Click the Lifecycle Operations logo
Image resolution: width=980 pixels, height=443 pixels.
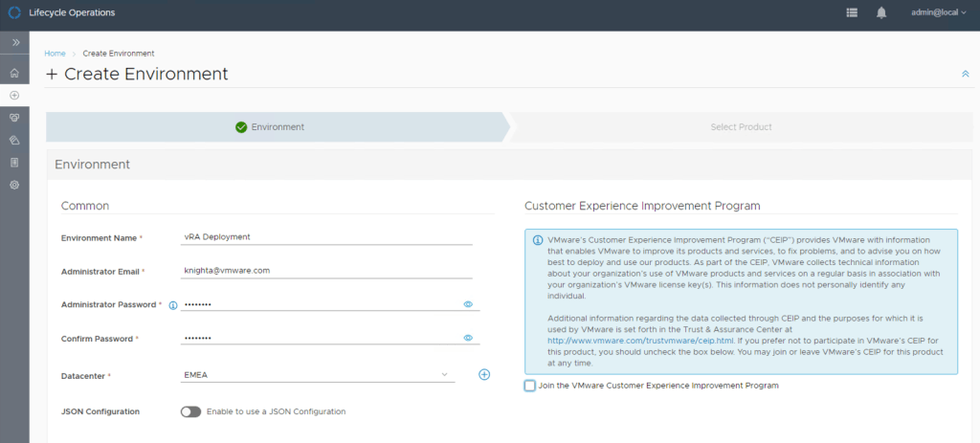click(14, 13)
